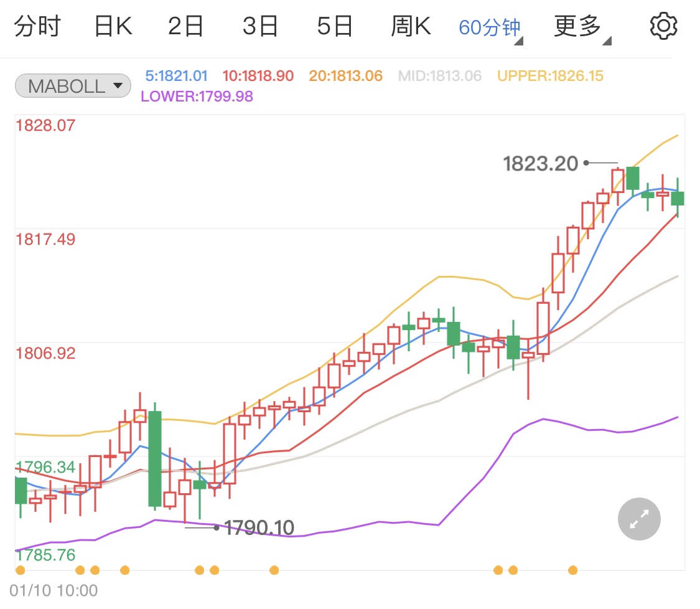Click the leftmost orange event dot

click(x=21, y=569)
